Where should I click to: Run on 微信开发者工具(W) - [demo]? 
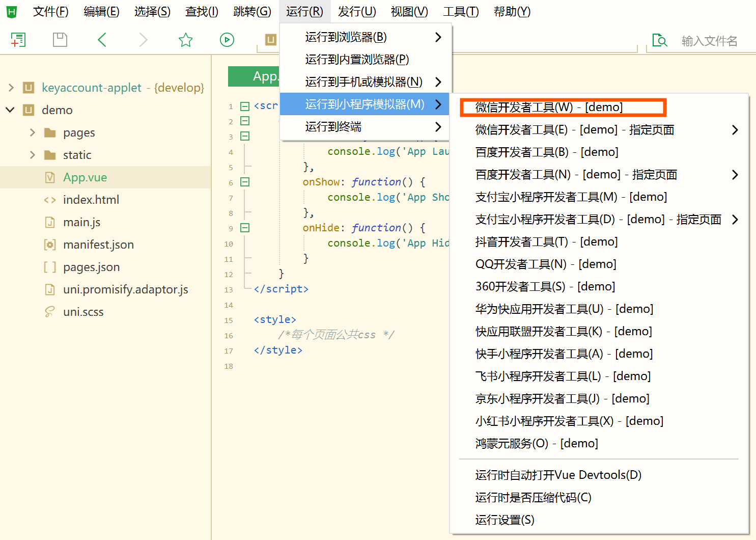[599, 107]
